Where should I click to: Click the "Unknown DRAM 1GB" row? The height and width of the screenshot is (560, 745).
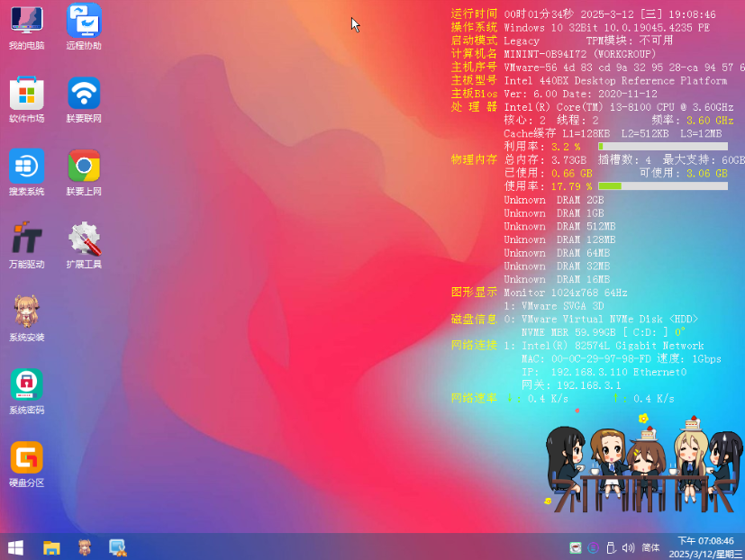(x=554, y=213)
